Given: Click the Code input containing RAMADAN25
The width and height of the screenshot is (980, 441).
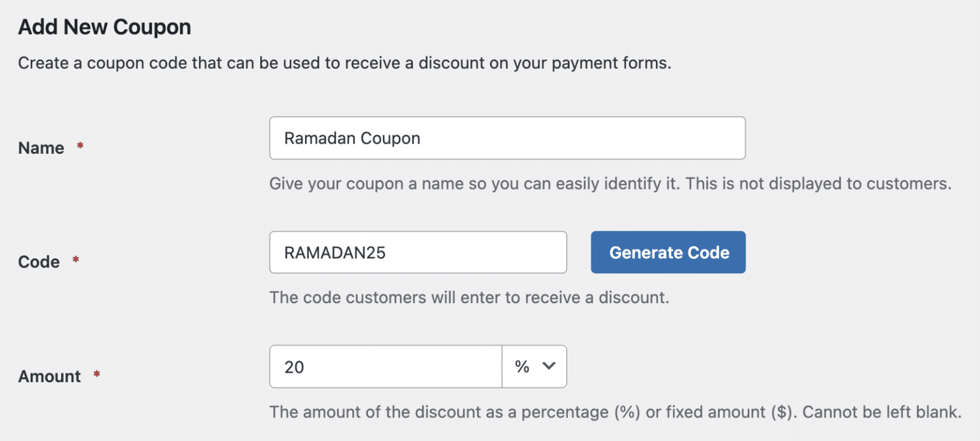Looking at the screenshot, I should (x=418, y=252).
